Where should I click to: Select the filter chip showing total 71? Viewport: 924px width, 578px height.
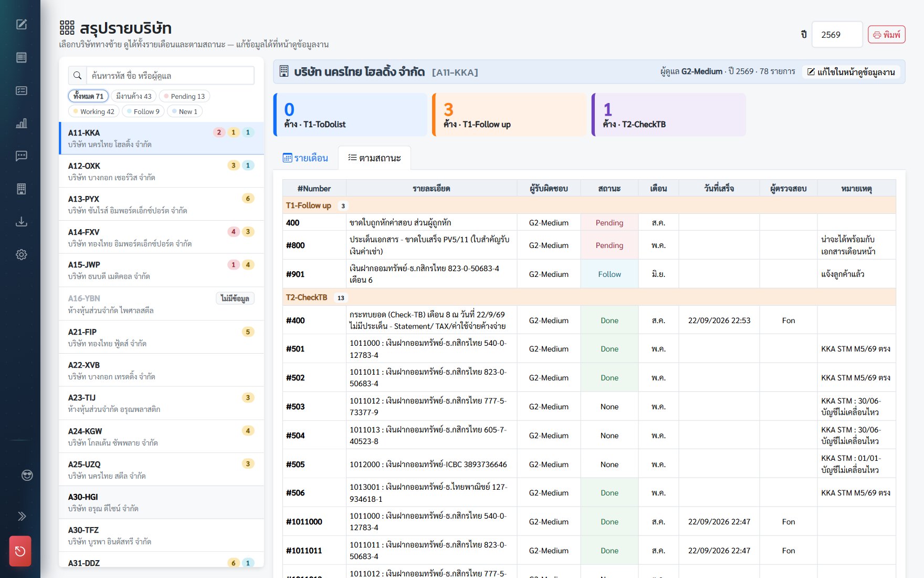[x=88, y=96]
